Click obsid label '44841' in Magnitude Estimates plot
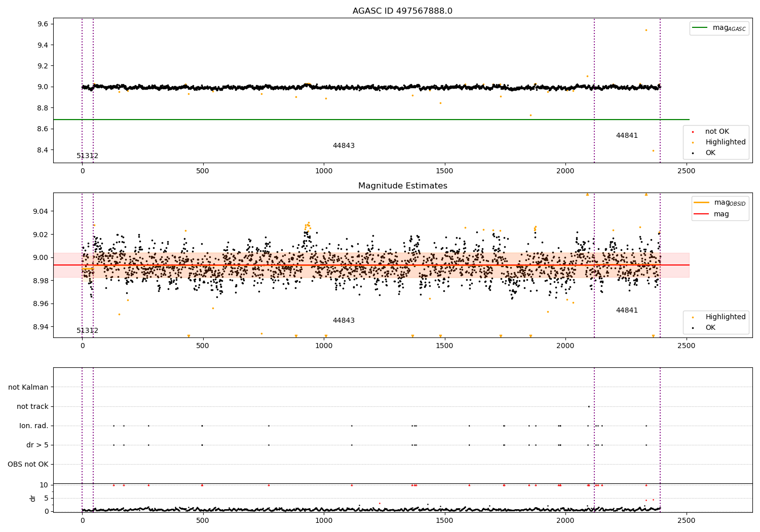760x532 pixels. 627,311
